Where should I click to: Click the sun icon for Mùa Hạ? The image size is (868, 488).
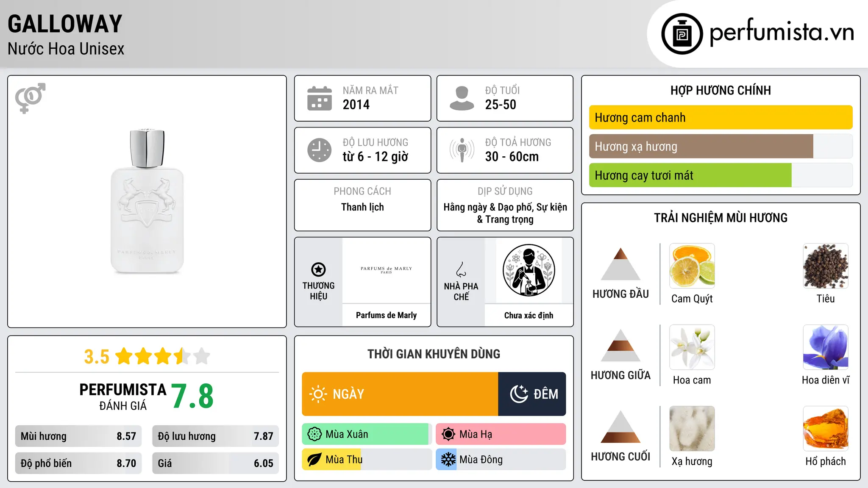tap(448, 434)
